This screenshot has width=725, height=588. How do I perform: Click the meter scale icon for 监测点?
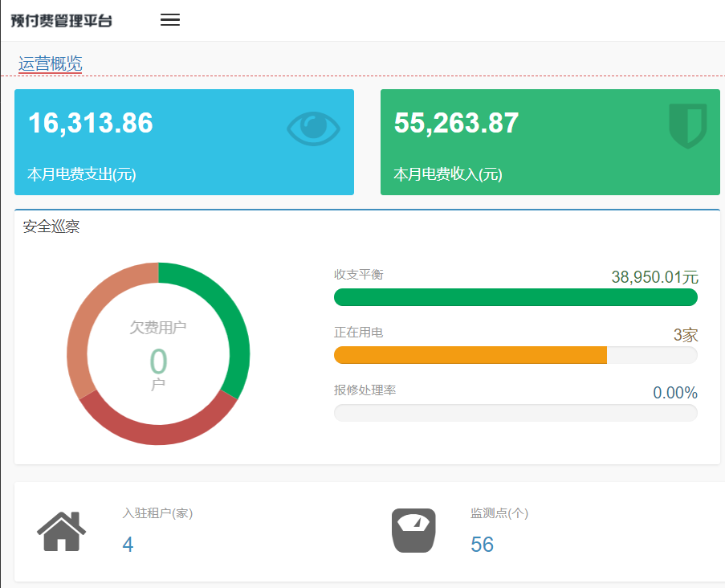(x=413, y=530)
